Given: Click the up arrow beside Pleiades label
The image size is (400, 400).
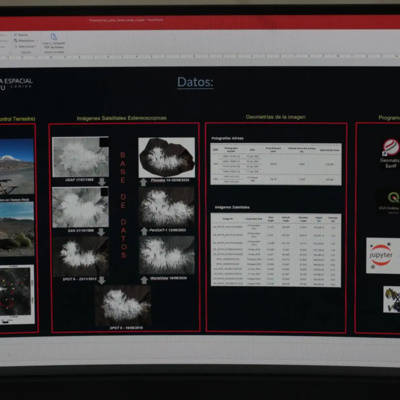Looking at the screenshot, I should point(143,182).
